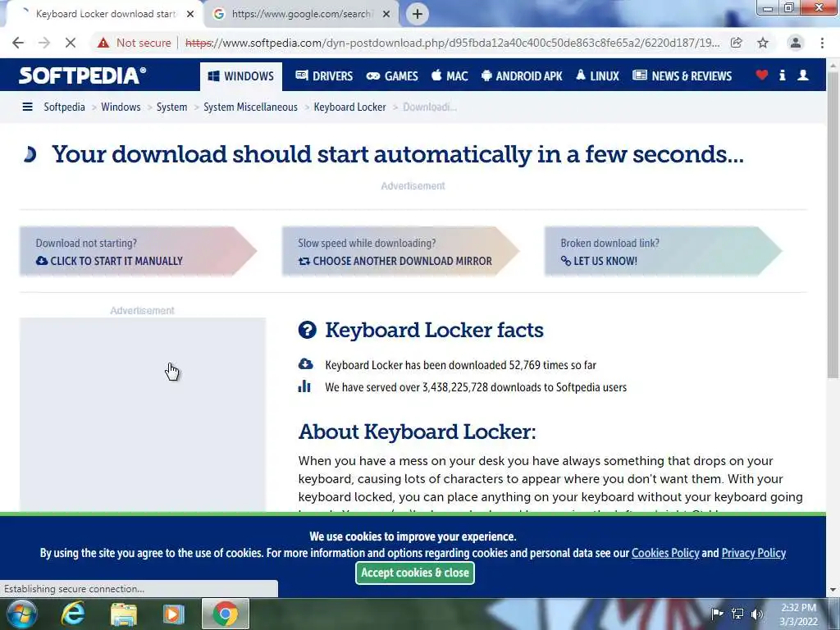Open the Windows section tab
Viewport: 840px width, 630px height.
(242, 76)
